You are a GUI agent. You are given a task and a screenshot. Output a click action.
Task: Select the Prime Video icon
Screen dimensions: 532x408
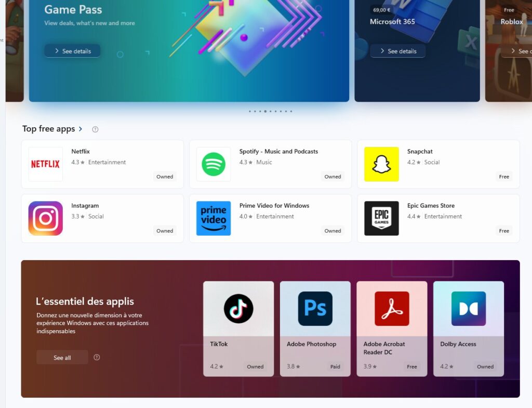coord(213,218)
